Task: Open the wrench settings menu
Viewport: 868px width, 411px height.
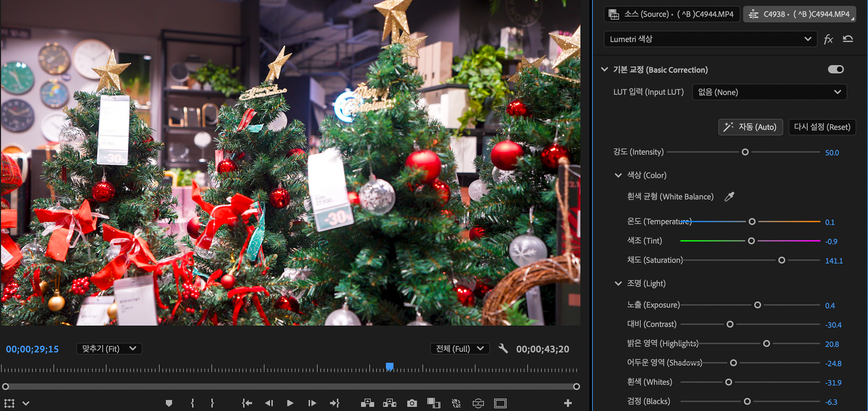Action: click(503, 349)
